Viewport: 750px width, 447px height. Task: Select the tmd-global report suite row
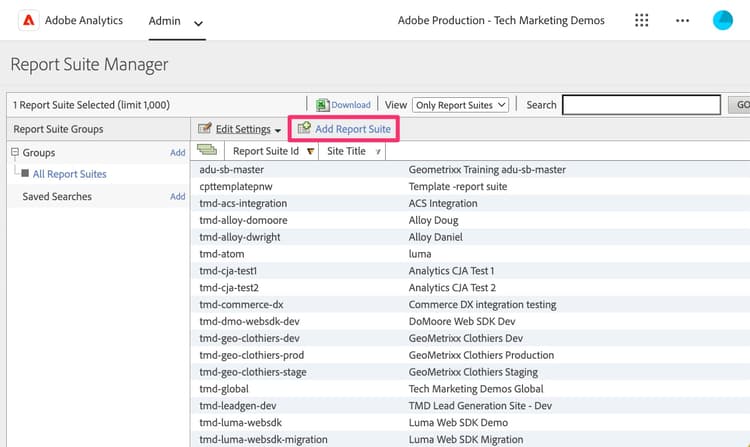click(224, 389)
